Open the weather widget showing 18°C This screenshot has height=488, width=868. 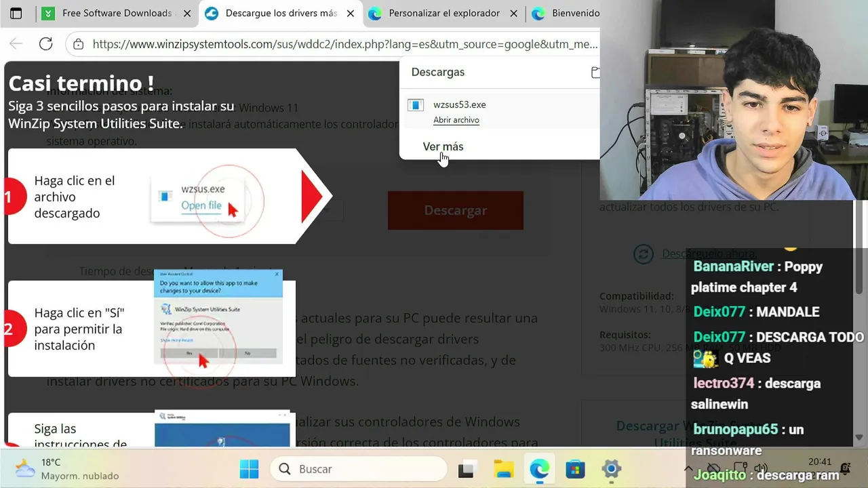66,469
